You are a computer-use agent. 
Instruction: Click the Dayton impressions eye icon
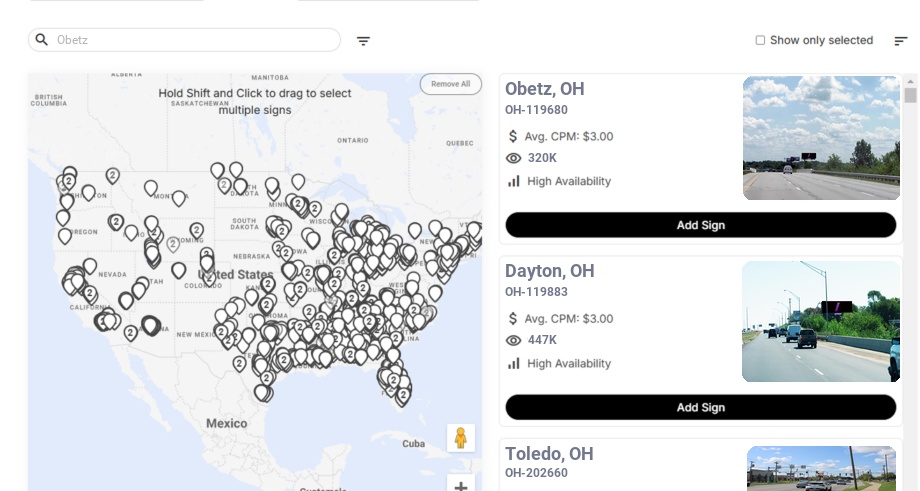click(514, 340)
